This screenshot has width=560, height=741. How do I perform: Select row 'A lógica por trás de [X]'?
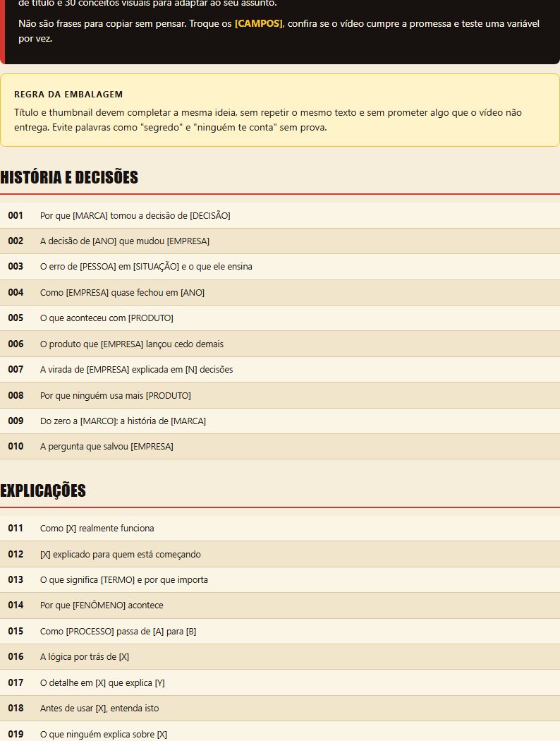[x=280, y=657]
